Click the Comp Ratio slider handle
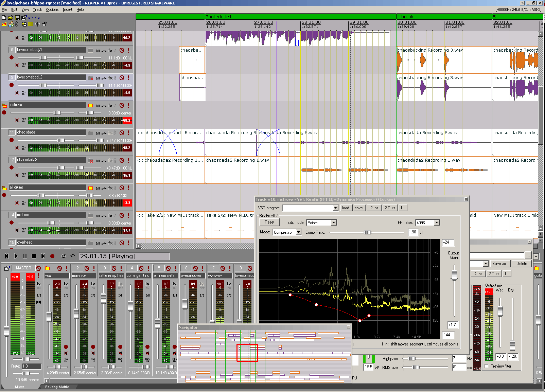Screen dimensions: 545x392 pyautogui.click(x=367, y=232)
